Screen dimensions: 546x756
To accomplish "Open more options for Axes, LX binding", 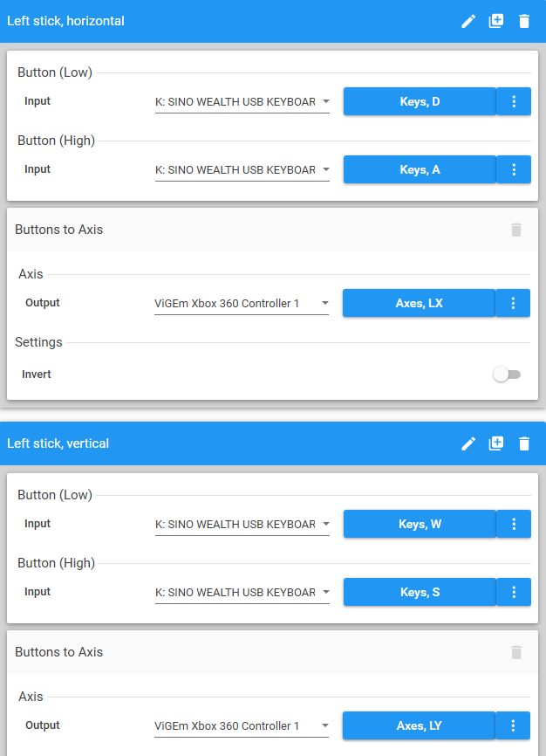I will (513, 304).
